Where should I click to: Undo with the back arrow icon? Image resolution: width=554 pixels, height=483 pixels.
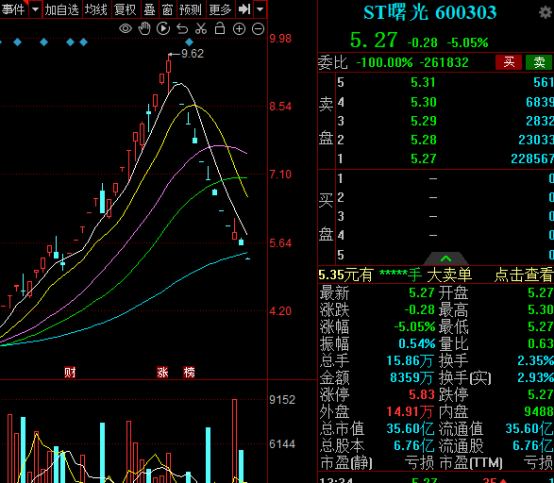tap(182, 29)
